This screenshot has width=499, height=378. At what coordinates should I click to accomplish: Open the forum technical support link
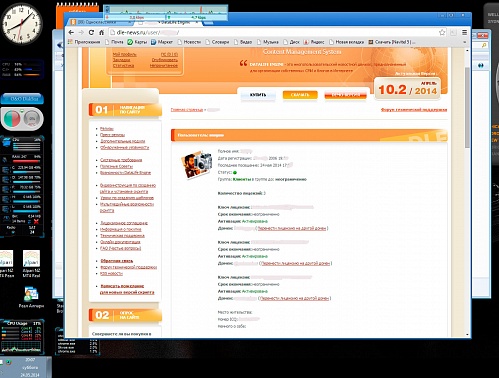414,110
